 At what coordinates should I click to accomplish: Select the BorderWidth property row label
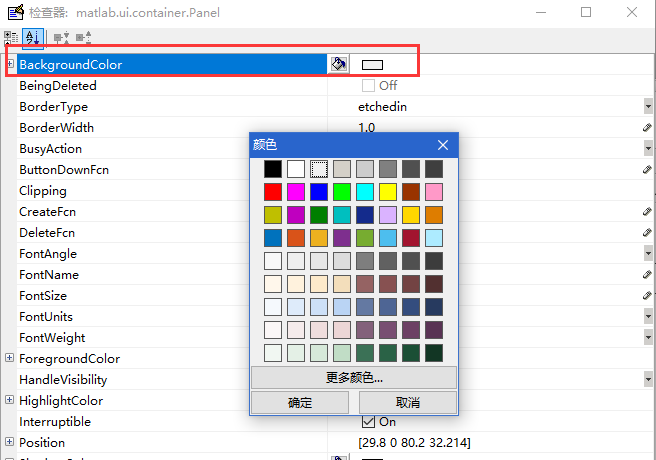pyautogui.click(x=56, y=128)
